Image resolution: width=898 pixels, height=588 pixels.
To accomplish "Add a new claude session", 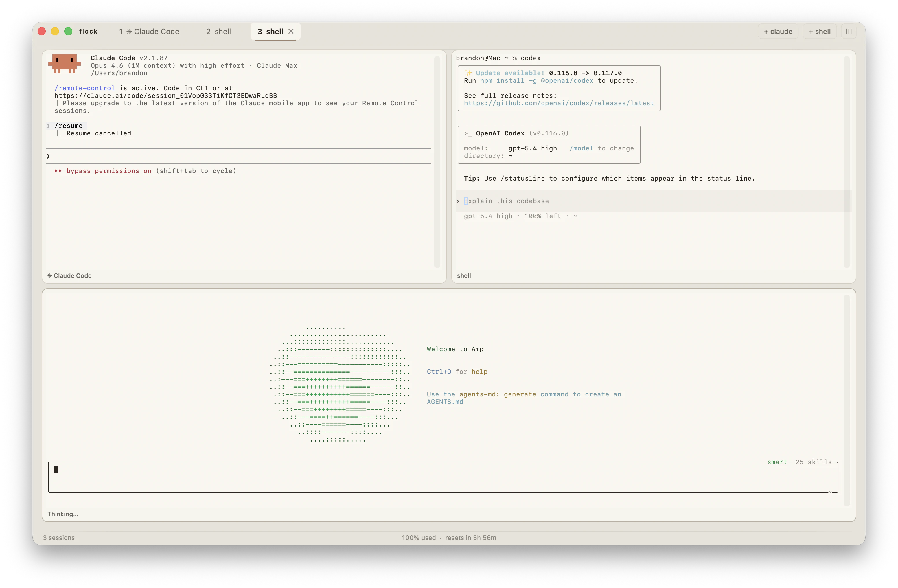I will (778, 31).
